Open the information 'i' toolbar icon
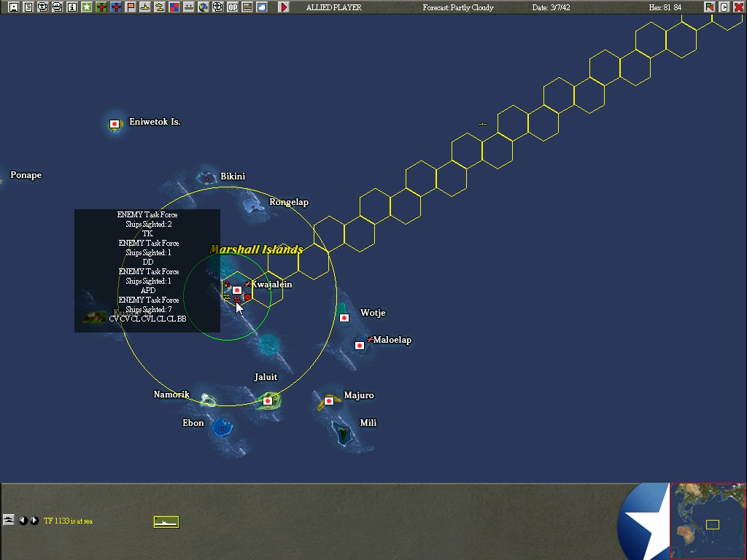 72,7
